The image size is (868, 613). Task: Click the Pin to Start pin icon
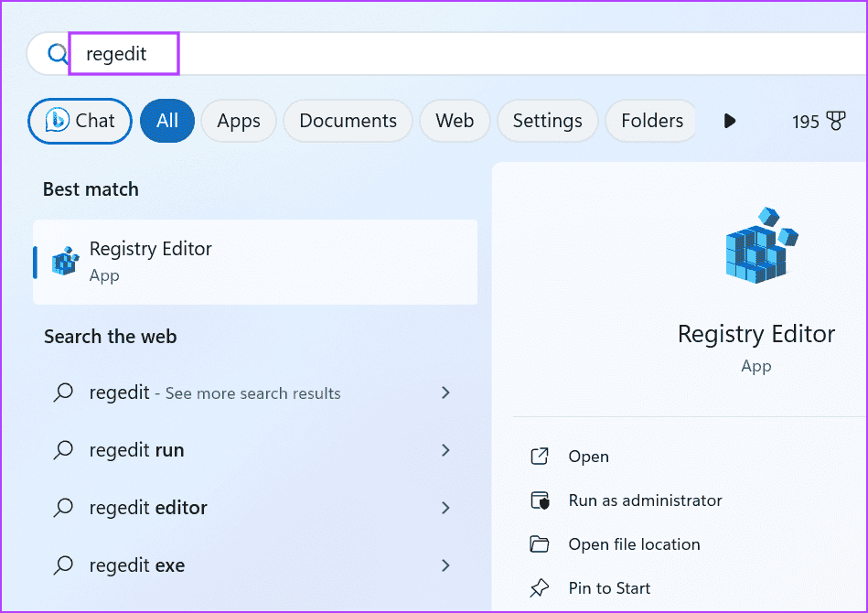539,588
